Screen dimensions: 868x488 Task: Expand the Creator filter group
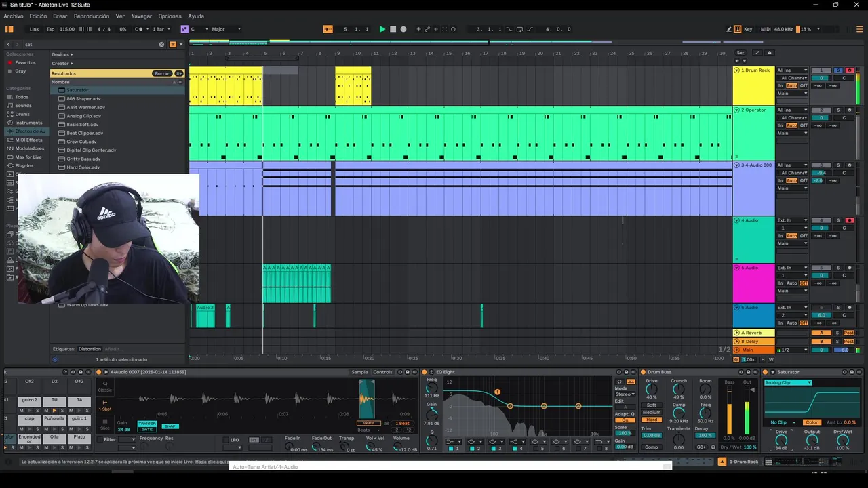pos(62,64)
